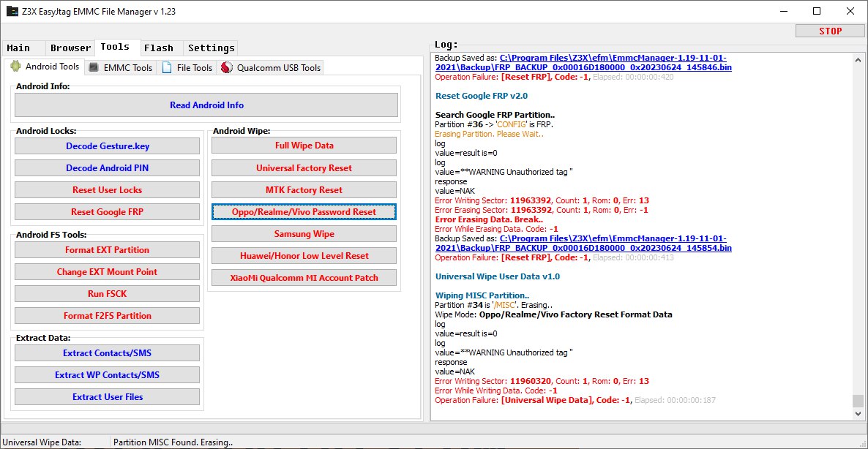
Task: Click the File Tools document icon
Action: tap(167, 67)
